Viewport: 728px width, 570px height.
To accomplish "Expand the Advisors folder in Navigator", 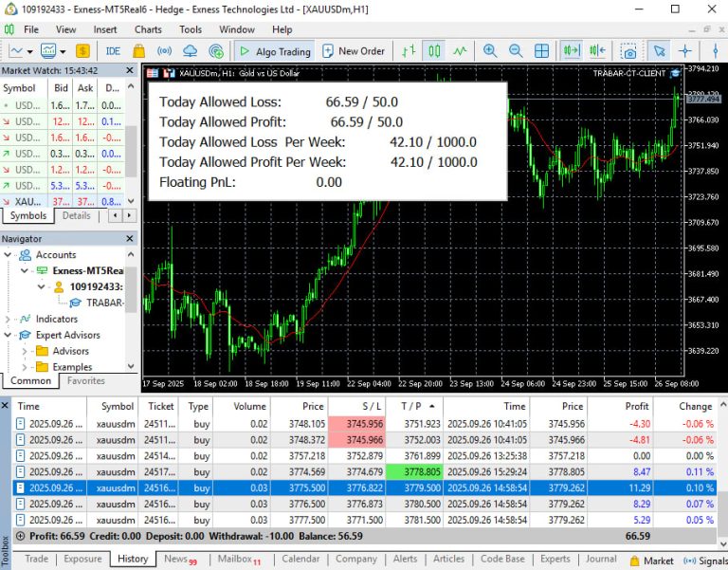I will click(25, 351).
